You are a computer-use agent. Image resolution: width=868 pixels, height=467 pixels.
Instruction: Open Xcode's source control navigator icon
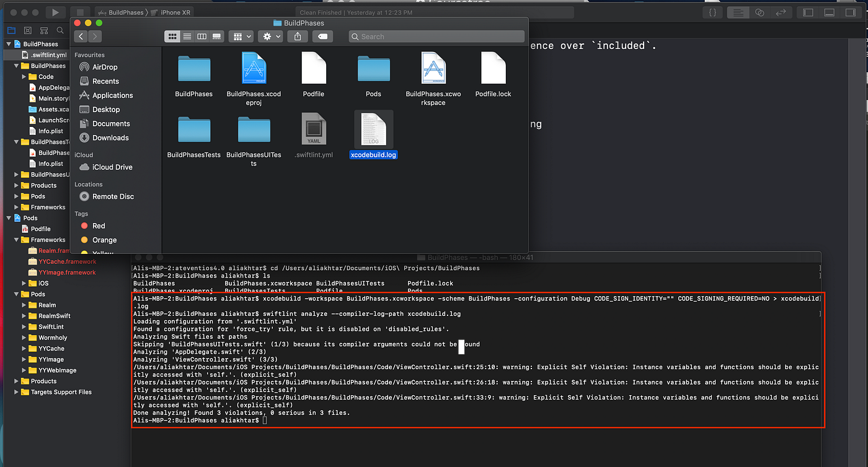pyautogui.click(x=27, y=30)
